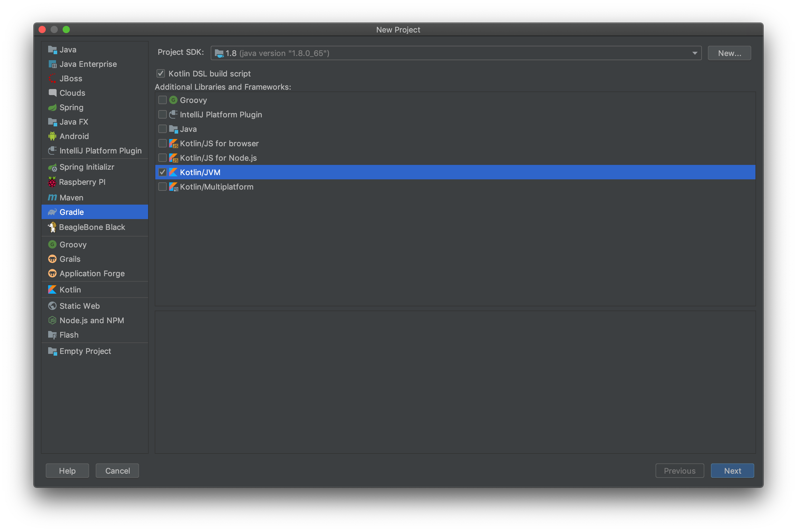Select the BeagleBone Black project icon
This screenshot has width=797, height=532.
[x=52, y=227]
